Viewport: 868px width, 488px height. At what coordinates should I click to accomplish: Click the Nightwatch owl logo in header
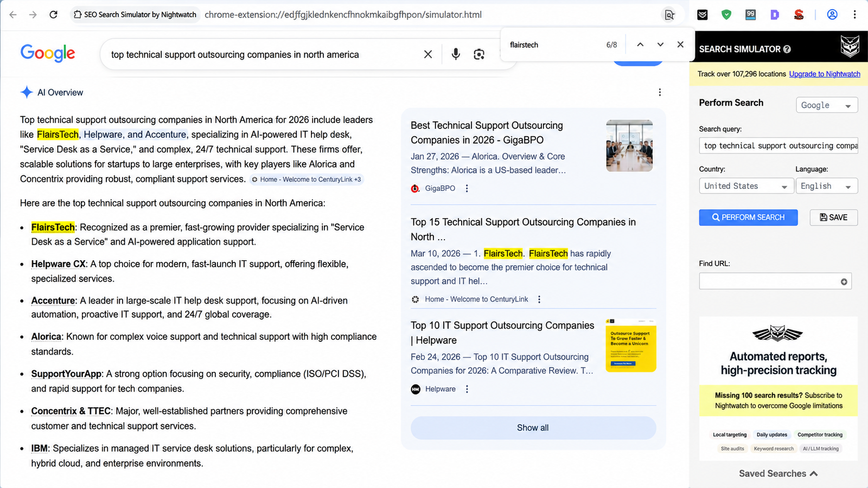(850, 47)
